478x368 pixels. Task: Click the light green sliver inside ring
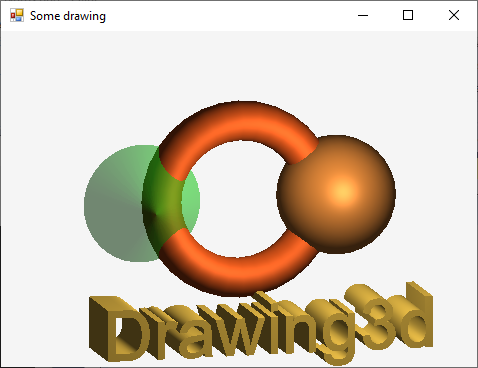click(x=191, y=203)
